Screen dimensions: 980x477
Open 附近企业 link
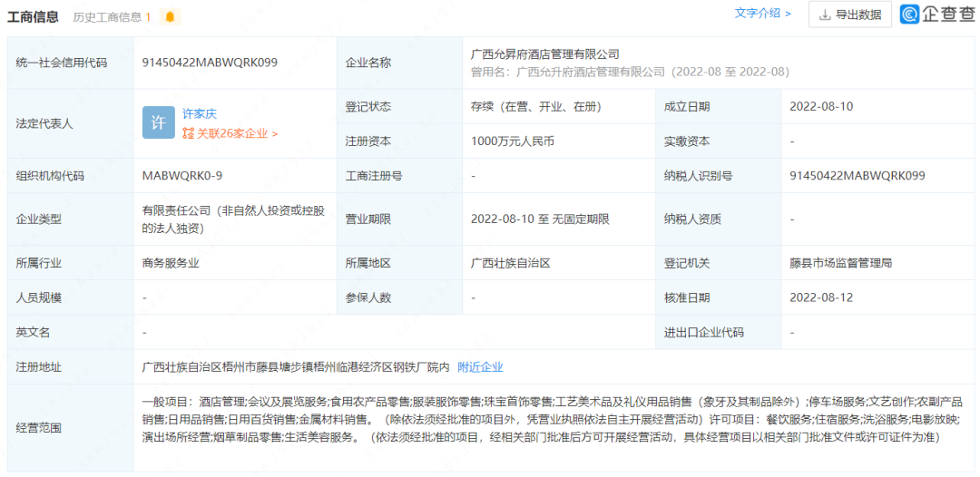click(481, 367)
